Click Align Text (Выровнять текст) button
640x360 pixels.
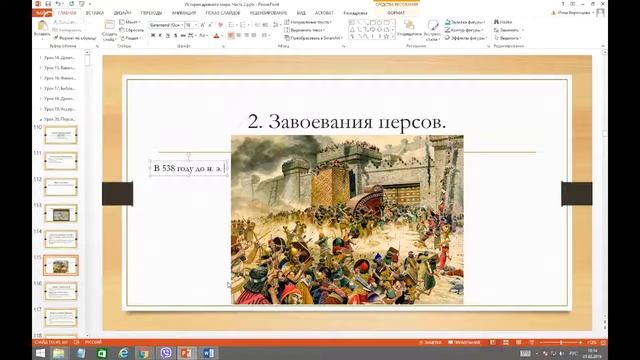click(x=304, y=30)
